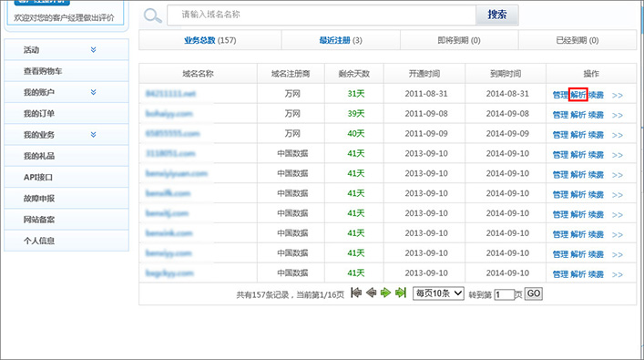Click the 操作 column header
The image size is (644, 360).
tap(591, 74)
